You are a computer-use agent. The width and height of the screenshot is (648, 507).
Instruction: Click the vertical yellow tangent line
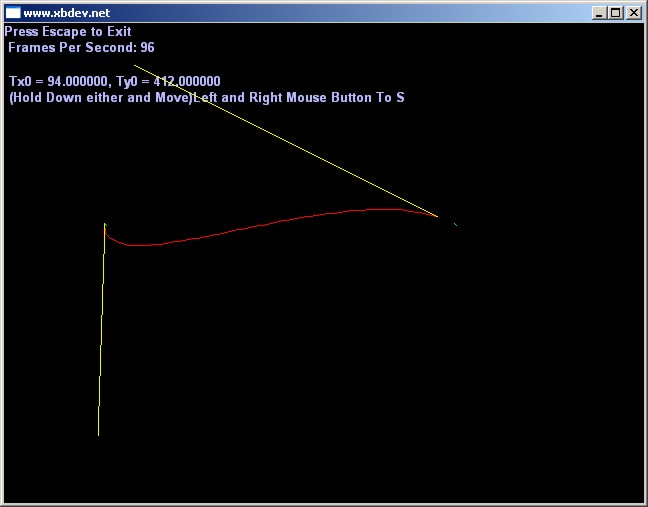click(x=101, y=331)
